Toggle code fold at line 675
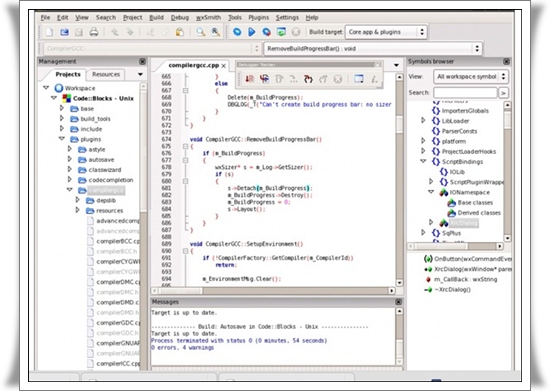550x391 pixels. pos(186,146)
